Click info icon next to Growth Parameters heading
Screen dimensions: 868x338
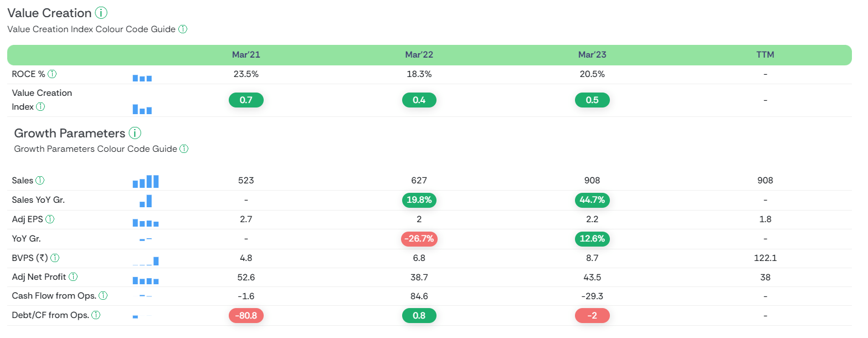coord(135,134)
